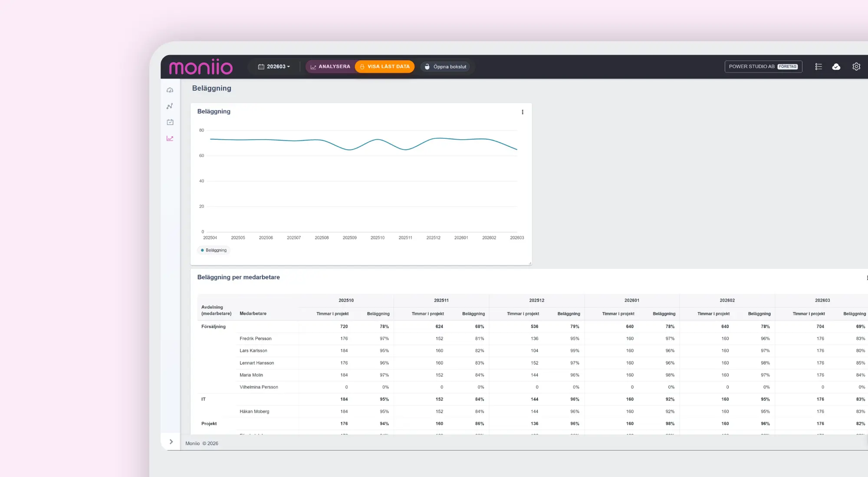The image size is (868, 477).
Task: Open the POWER STUDIO AB company selector
Action: (x=763, y=67)
